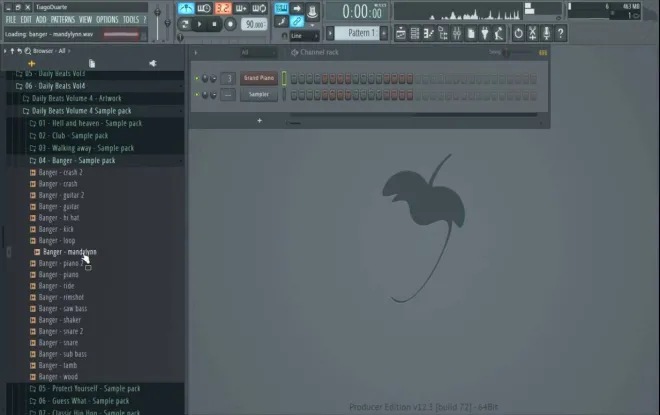Select the Banger - sub bass sample

tap(63, 354)
